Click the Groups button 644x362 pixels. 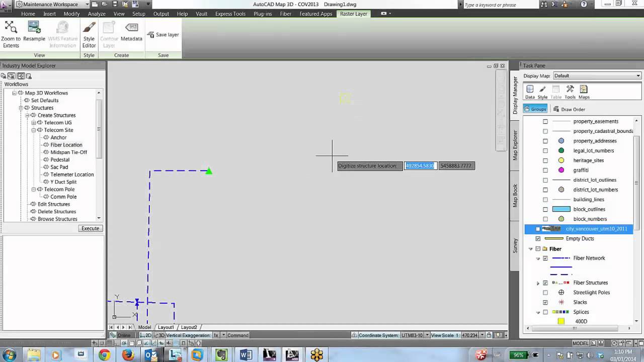click(x=535, y=109)
